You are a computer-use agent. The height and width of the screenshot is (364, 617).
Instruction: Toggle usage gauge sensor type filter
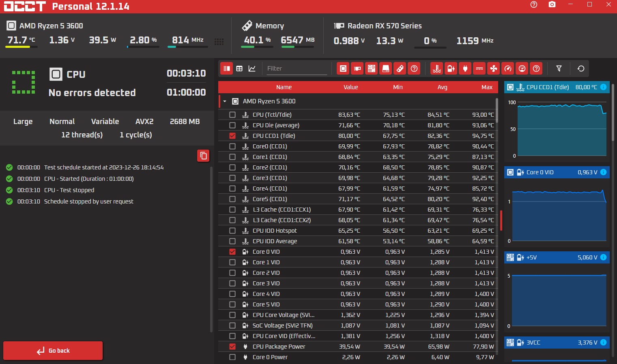[x=522, y=69]
